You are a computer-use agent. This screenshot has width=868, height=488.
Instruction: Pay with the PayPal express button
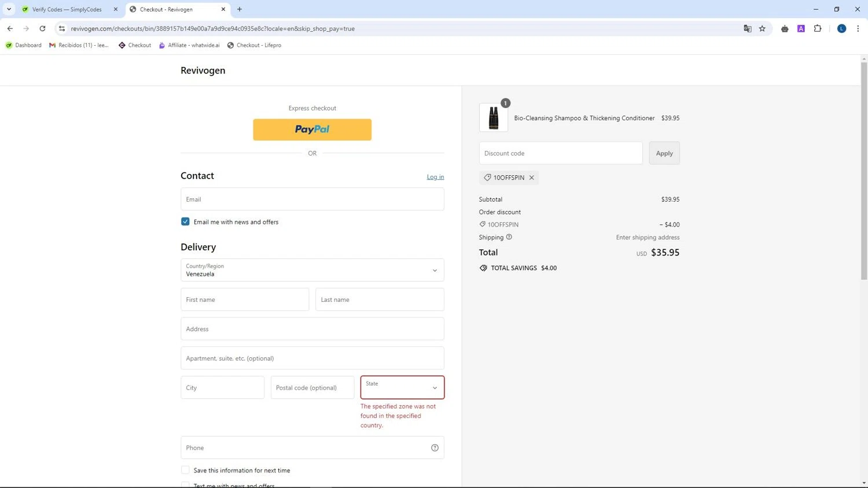pyautogui.click(x=312, y=130)
